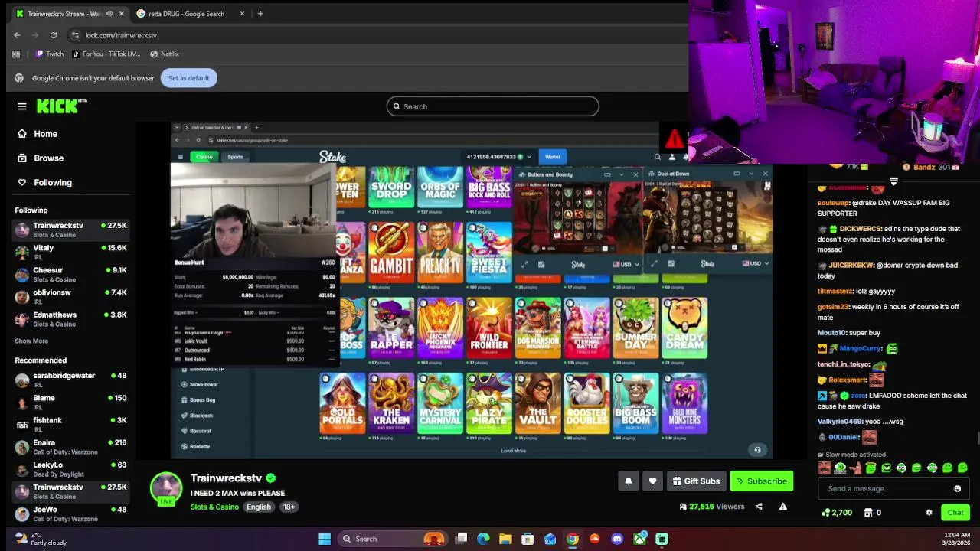Image resolution: width=980 pixels, height=551 pixels.
Task: Open the emoji picker in chat box
Action: point(957,489)
